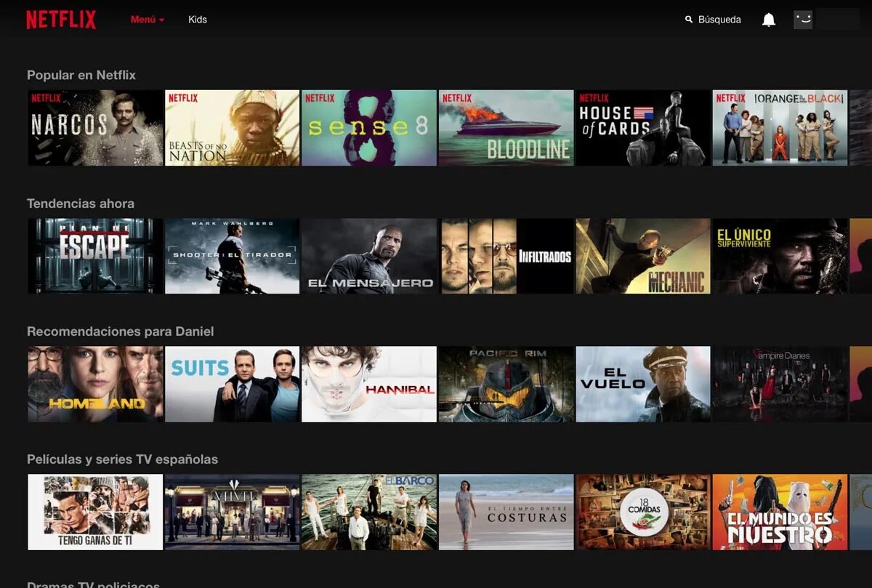This screenshot has height=588, width=872.
Task: Open the El Barco series
Action: coord(369,512)
